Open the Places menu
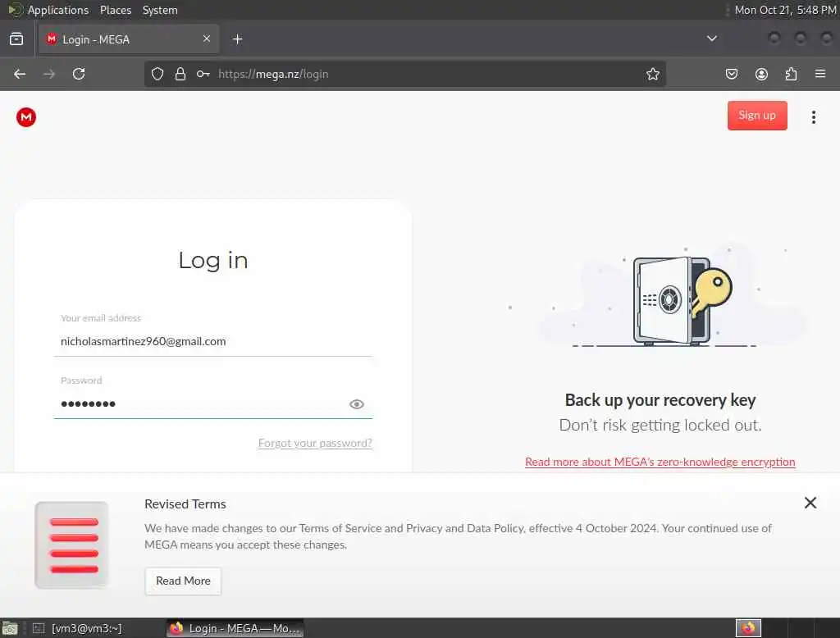 click(x=116, y=10)
